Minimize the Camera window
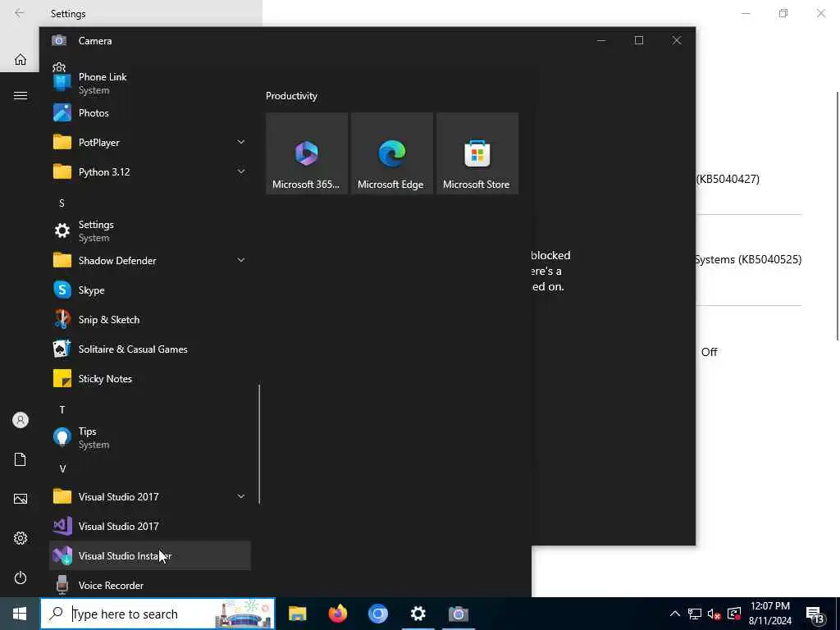Screen dimensions: 840x630 pyautogui.click(x=601, y=40)
